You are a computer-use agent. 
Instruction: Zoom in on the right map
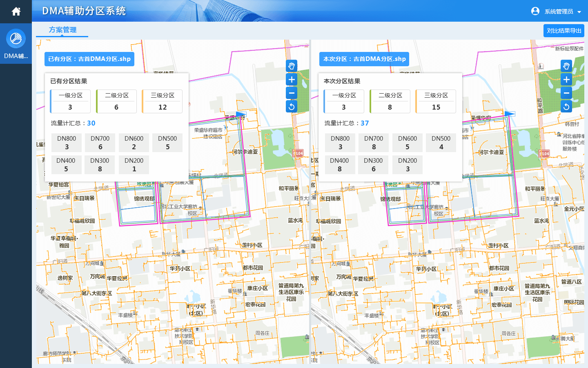(566, 80)
